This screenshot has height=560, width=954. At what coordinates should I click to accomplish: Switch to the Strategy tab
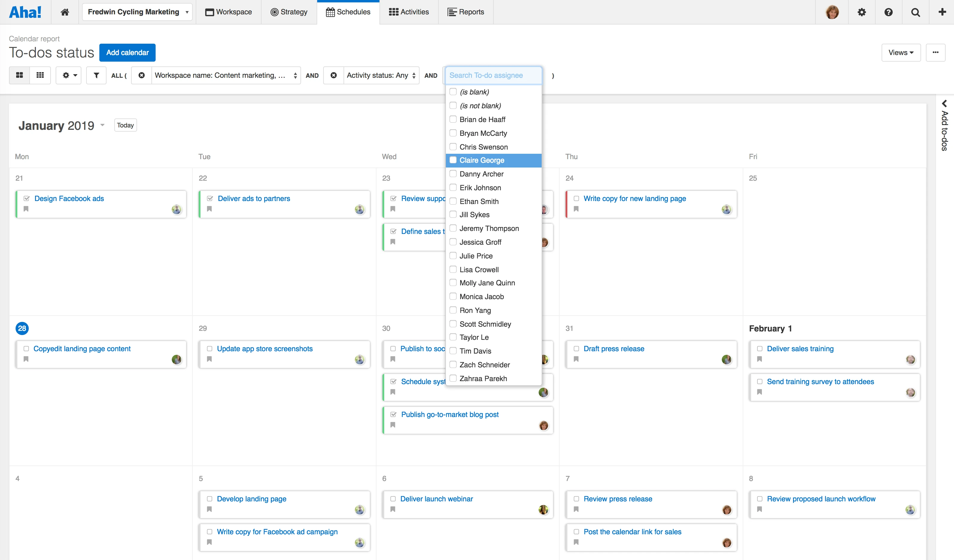point(289,12)
